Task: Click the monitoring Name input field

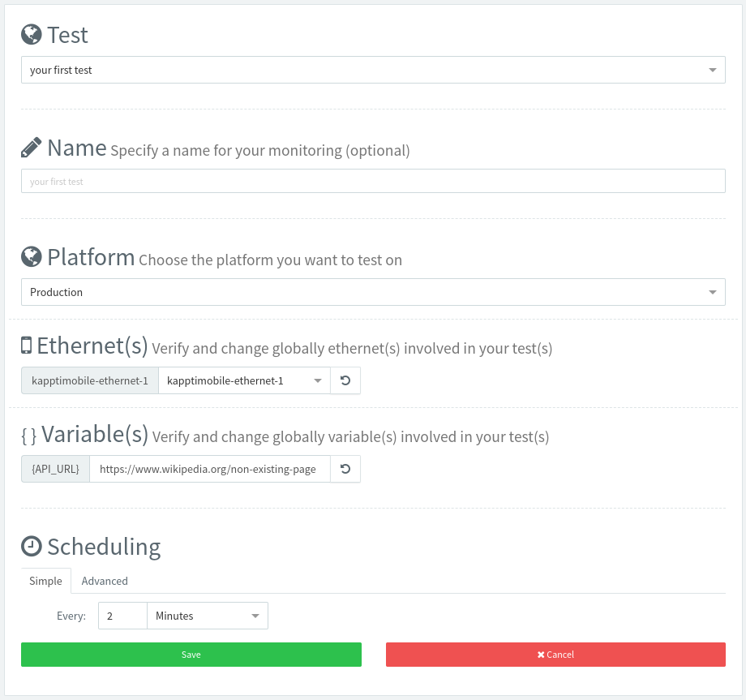Action: tap(373, 182)
